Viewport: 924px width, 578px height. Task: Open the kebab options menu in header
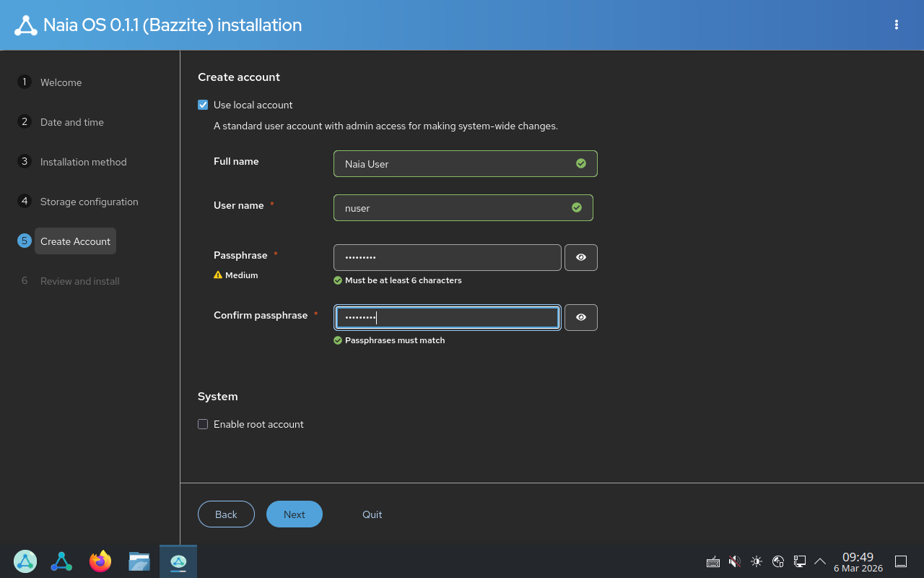coord(897,25)
